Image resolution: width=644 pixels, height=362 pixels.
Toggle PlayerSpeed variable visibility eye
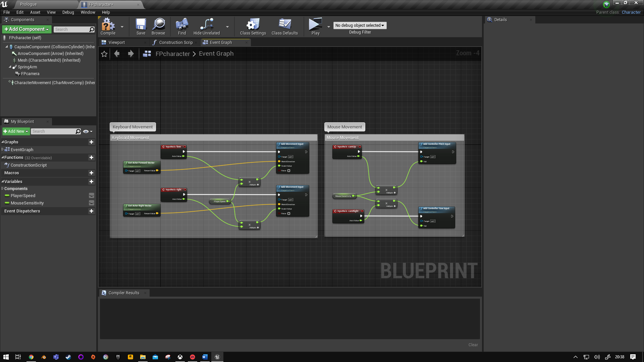(x=91, y=195)
